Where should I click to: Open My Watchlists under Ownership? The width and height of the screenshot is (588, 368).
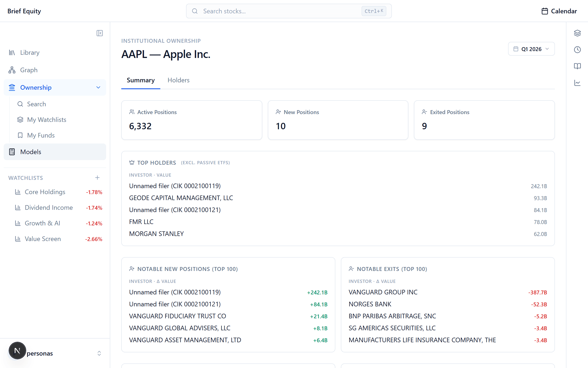pyautogui.click(x=59, y=120)
